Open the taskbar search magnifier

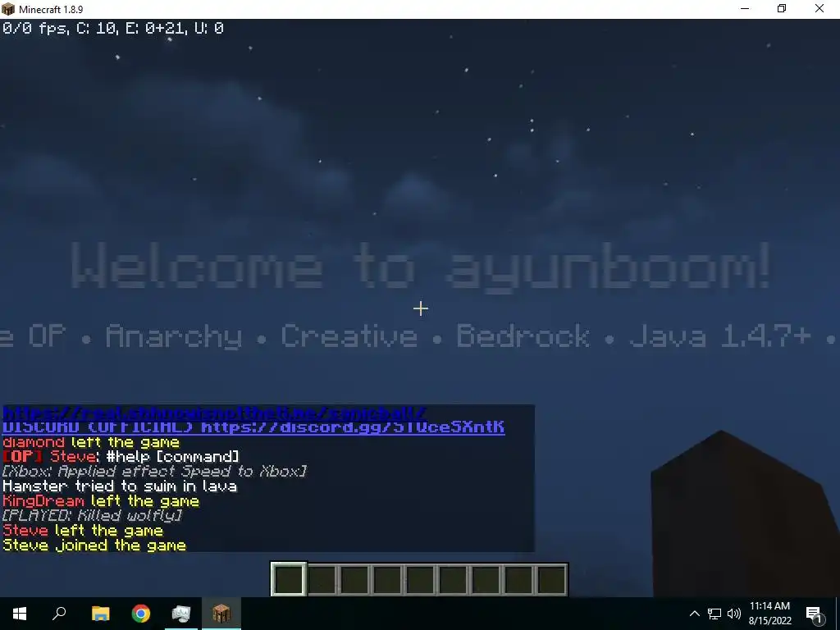[59, 614]
